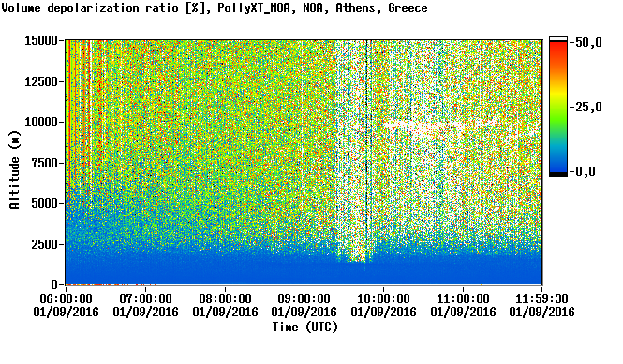Click the 11:00:00 time tick label

click(x=463, y=298)
